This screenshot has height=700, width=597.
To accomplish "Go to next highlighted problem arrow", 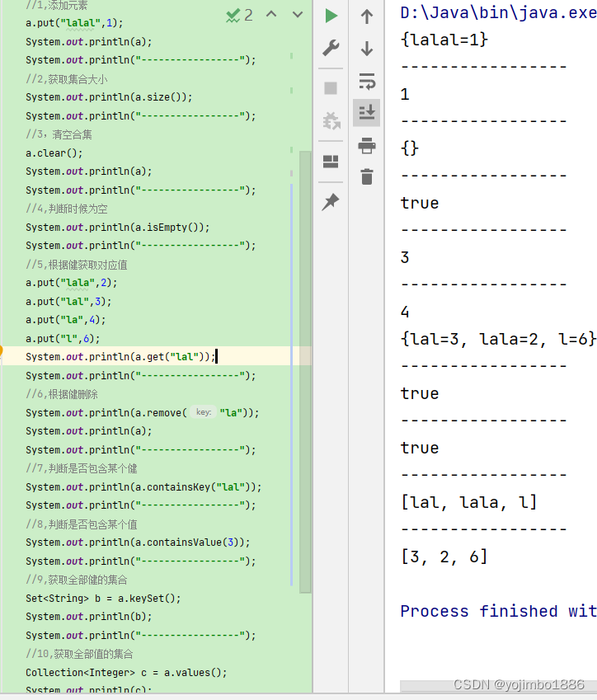I will pyautogui.click(x=298, y=15).
